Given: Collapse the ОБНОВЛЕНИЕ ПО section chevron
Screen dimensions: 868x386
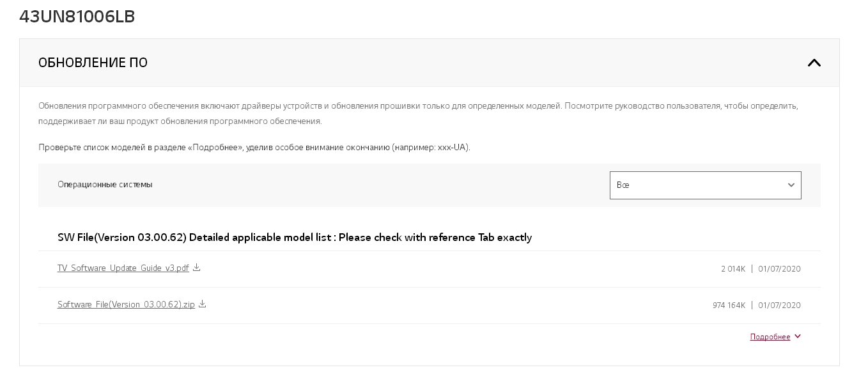Looking at the screenshot, I should click(814, 63).
